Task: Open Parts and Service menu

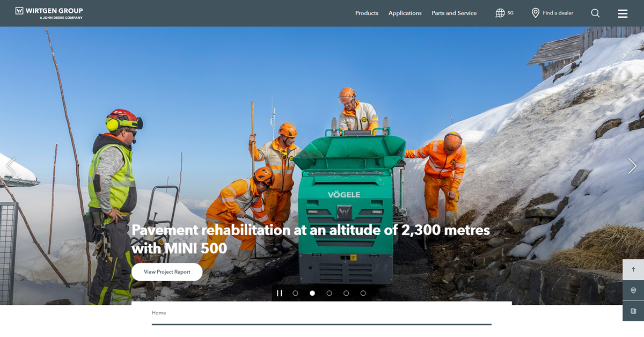Action: pyautogui.click(x=454, y=13)
